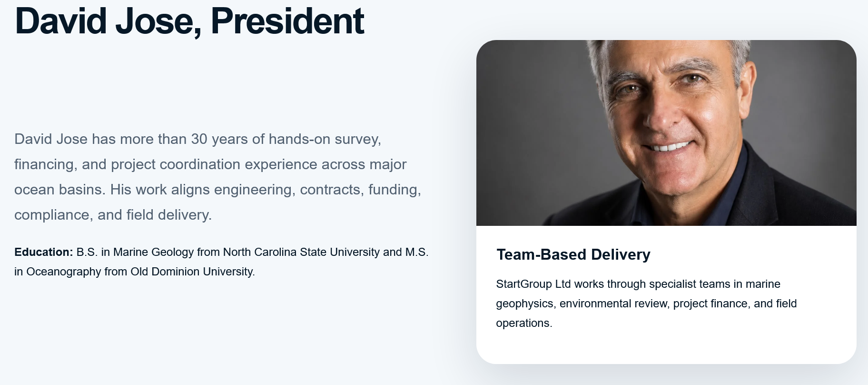The width and height of the screenshot is (868, 385).
Task: Click the "David Jose, President" heading
Action: coord(189,21)
